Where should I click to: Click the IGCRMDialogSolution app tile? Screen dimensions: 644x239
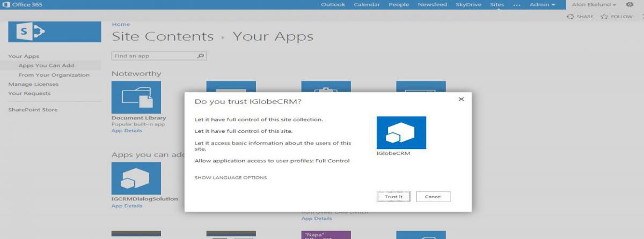pyautogui.click(x=136, y=178)
